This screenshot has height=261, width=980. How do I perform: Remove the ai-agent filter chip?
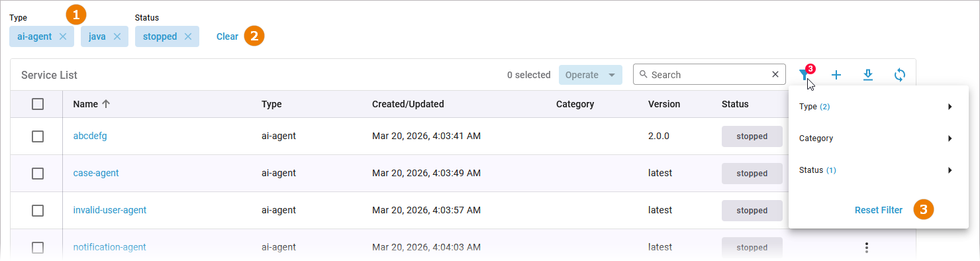point(63,36)
